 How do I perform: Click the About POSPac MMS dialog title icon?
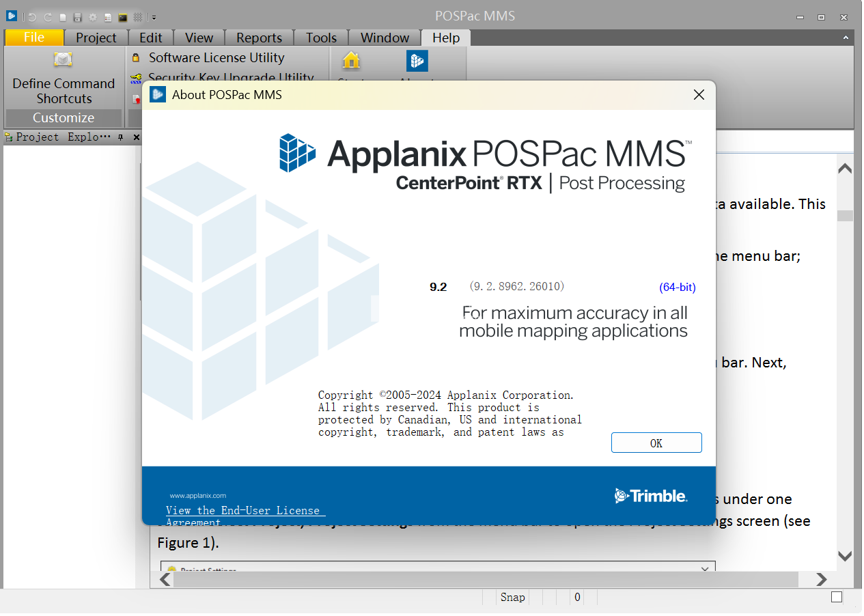click(x=158, y=94)
